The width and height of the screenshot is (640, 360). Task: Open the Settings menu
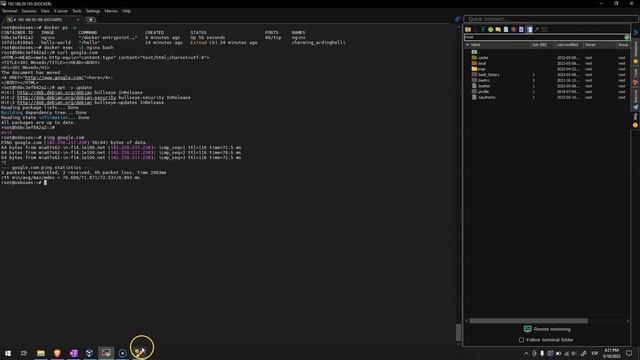click(x=93, y=11)
